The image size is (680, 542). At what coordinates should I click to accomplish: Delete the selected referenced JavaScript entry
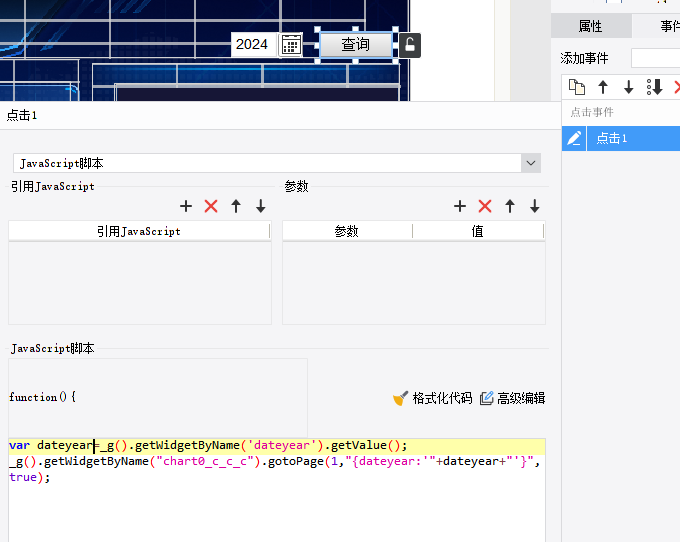(x=211, y=206)
